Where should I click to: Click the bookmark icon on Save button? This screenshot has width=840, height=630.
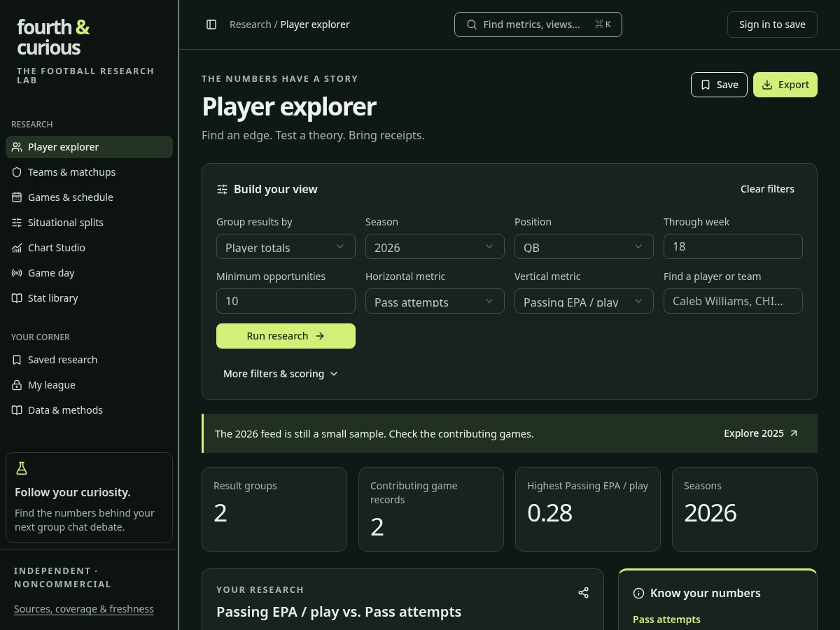click(x=706, y=85)
